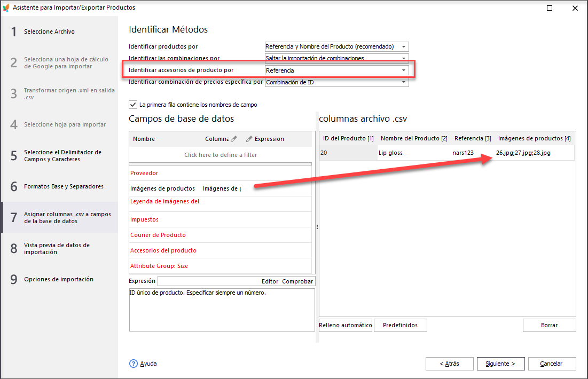Open step 5 Delimitador de Campos
This screenshot has height=379, width=588.
pos(62,156)
